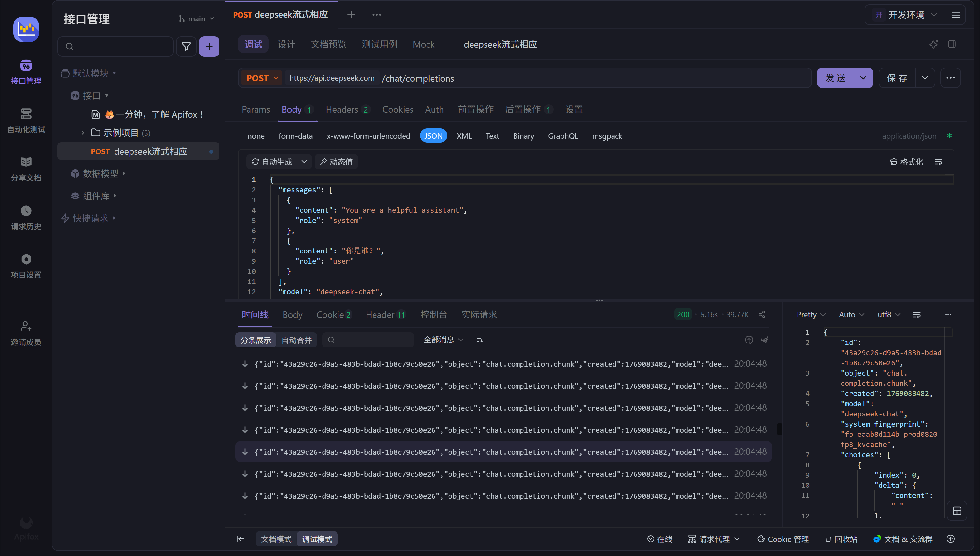The image size is (980, 556).
Task: Switch timeline display to 自动合并
Action: pos(296,340)
